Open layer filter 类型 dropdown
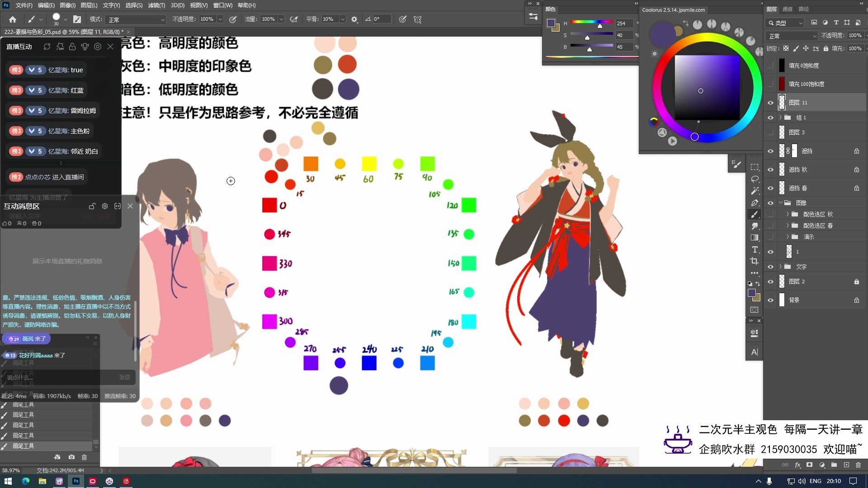The height and width of the screenshot is (488, 868). tap(785, 23)
